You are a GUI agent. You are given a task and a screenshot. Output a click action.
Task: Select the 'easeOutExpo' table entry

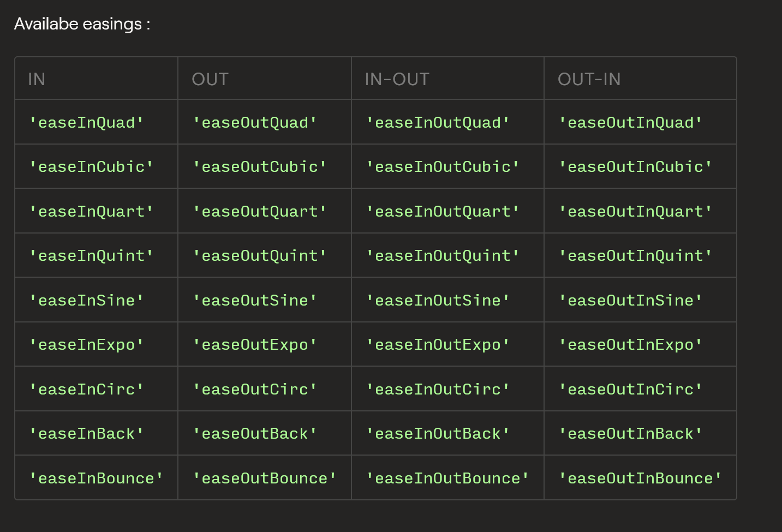coord(255,344)
